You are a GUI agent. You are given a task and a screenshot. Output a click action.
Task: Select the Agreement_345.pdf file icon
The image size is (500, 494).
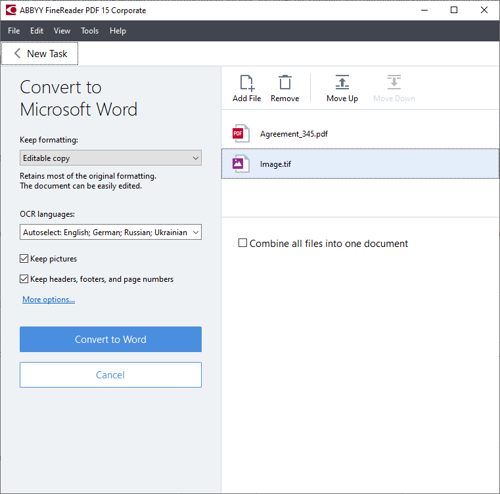coord(241,134)
